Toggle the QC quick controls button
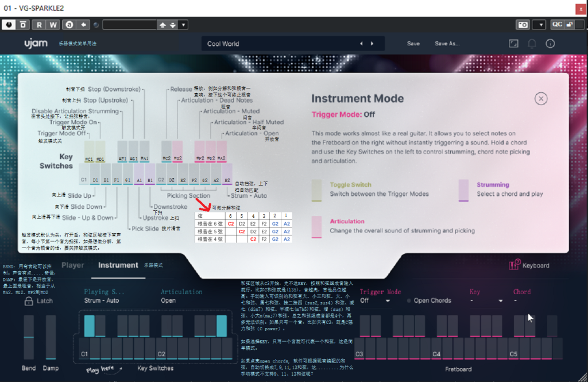 click(x=557, y=24)
